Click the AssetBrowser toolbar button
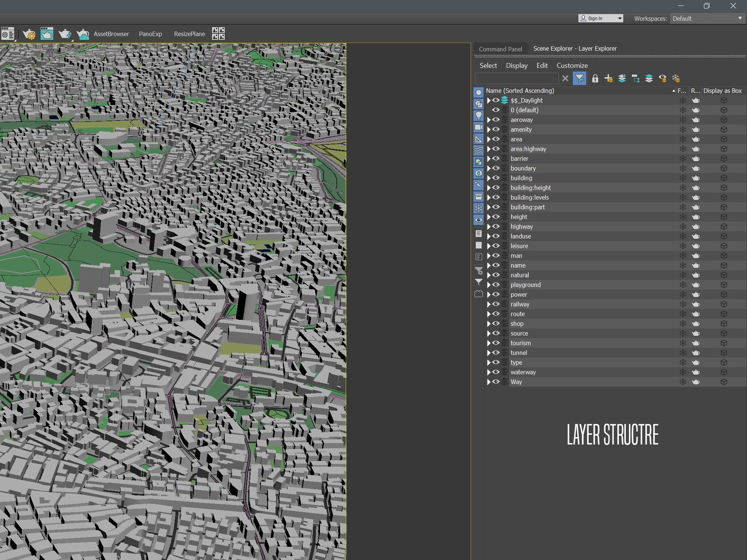The width and height of the screenshot is (747, 560). 111,34
